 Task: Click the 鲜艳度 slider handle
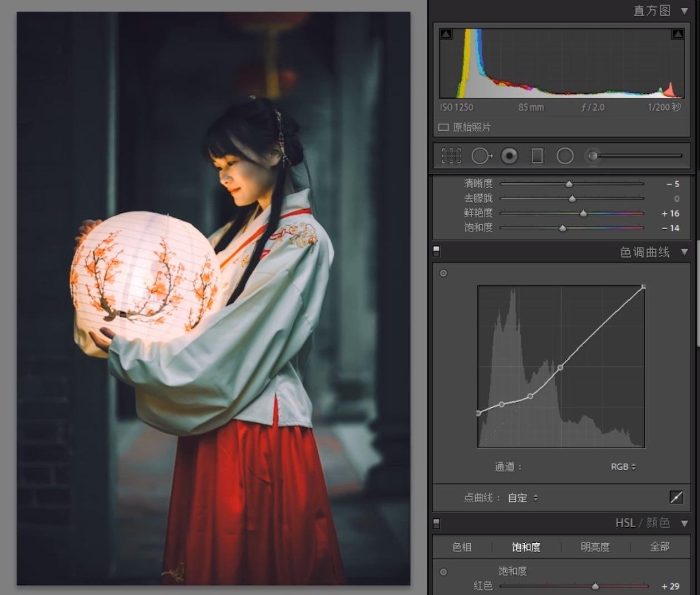[583, 213]
